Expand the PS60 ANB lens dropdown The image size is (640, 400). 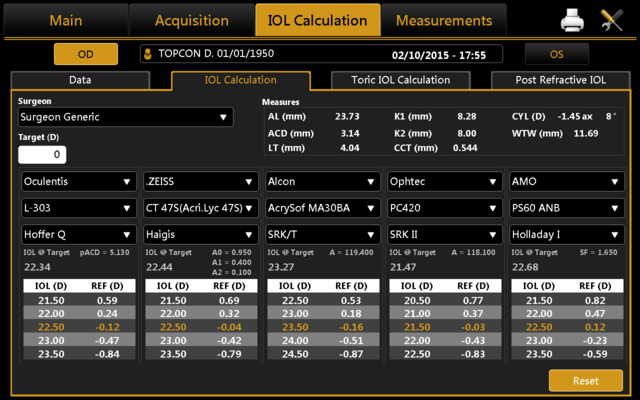[567, 208]
